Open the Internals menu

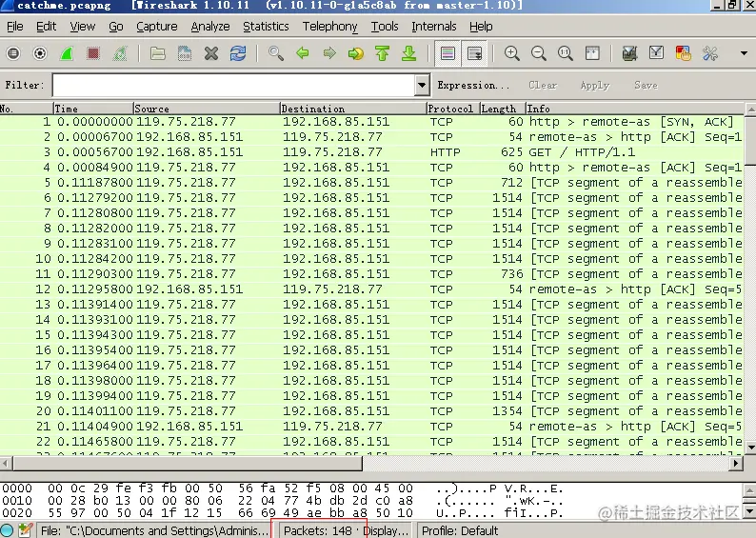(434, 26)
